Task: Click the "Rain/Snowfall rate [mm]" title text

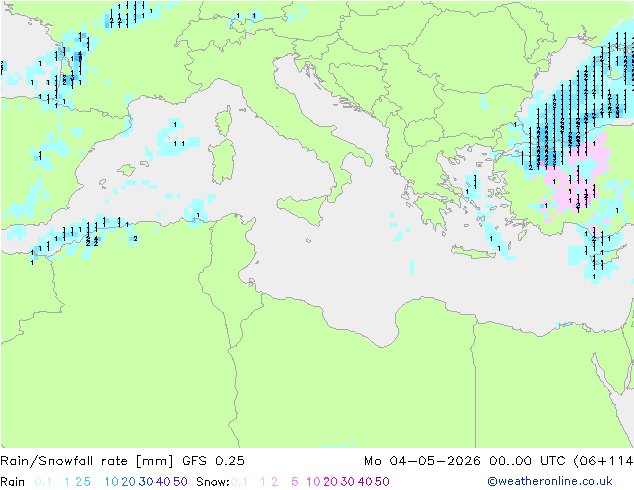Action: [87, 461]
